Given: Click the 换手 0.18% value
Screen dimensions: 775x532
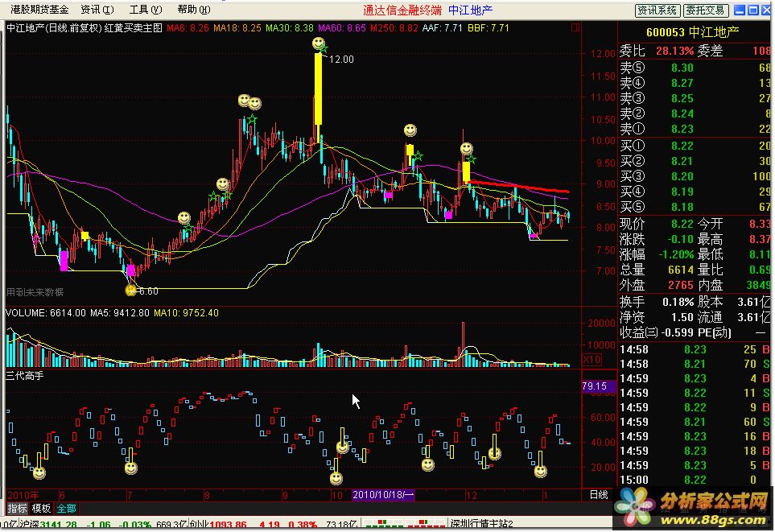Looking at the screenshot, I should [678, 302].
